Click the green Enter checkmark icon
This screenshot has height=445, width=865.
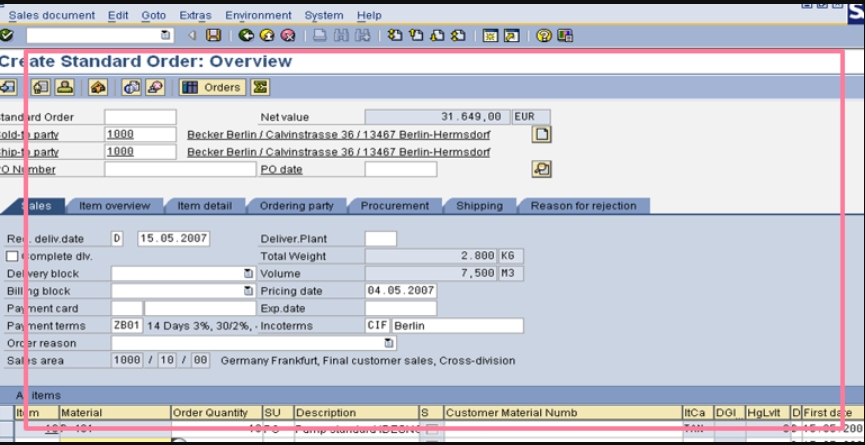pos(6,35)
